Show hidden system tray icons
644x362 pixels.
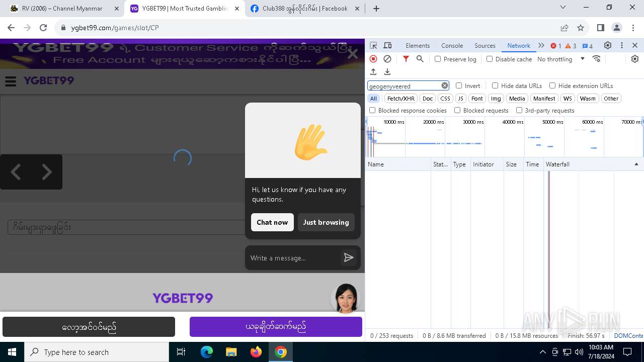(x=542, y=352)
